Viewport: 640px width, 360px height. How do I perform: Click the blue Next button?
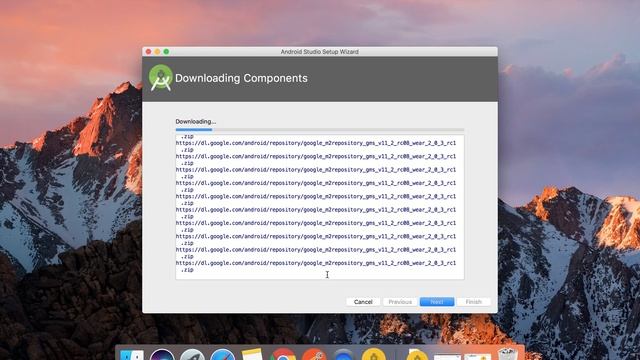pos(437,302)
